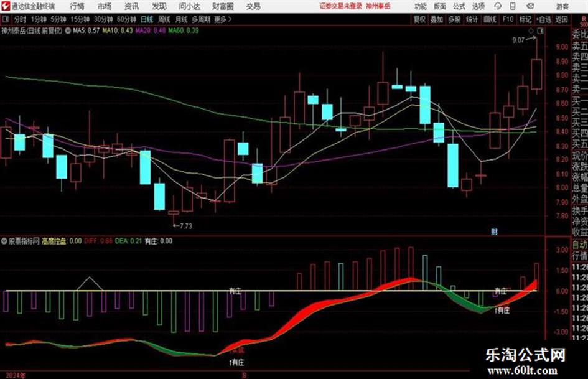Open the mail message icon in the title bar
Screen dimensions: 588x379
[530, 6]
